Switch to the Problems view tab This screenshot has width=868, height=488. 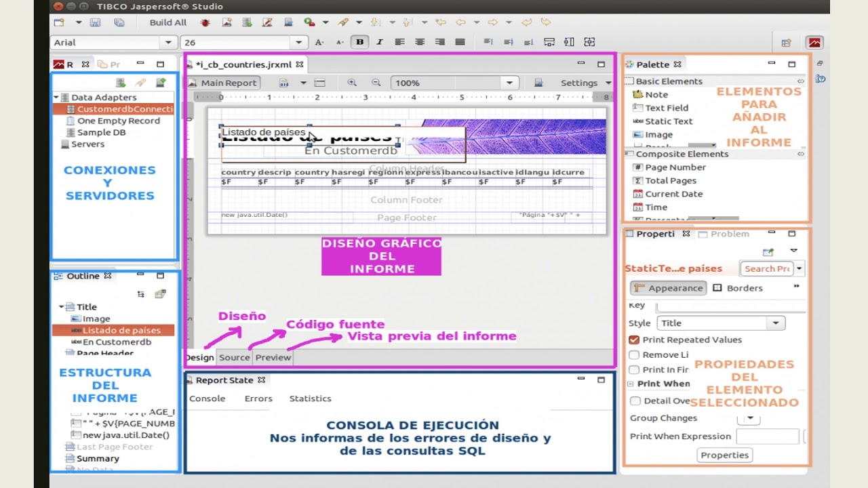click(724, 234)
